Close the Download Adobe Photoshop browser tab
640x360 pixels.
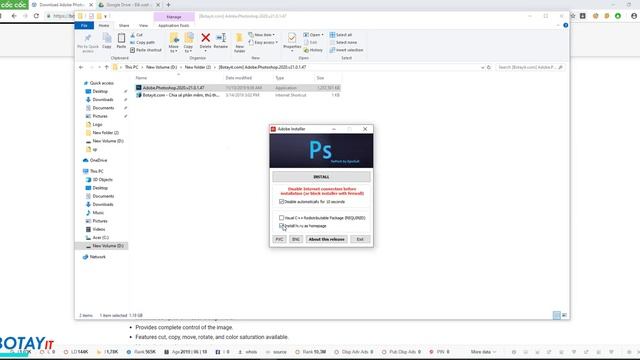pos(91,5)
